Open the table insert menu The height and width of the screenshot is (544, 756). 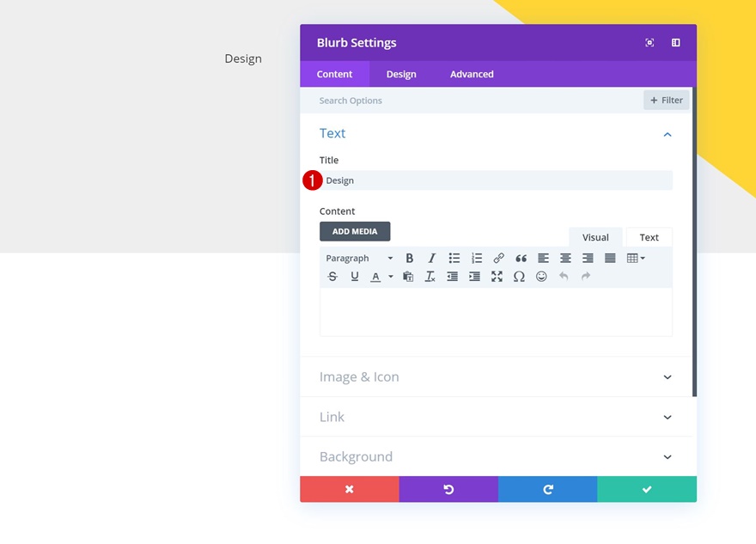(x=636, y=259)
